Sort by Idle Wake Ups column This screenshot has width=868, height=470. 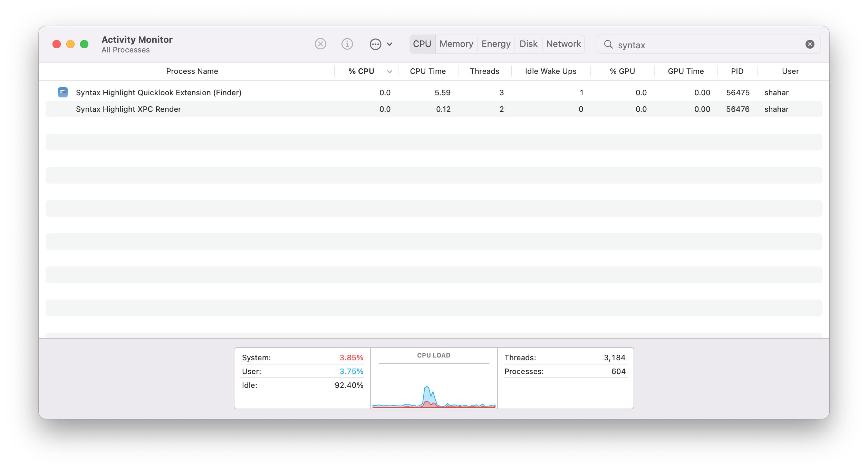pyautogui.click(x=551, y=71)
